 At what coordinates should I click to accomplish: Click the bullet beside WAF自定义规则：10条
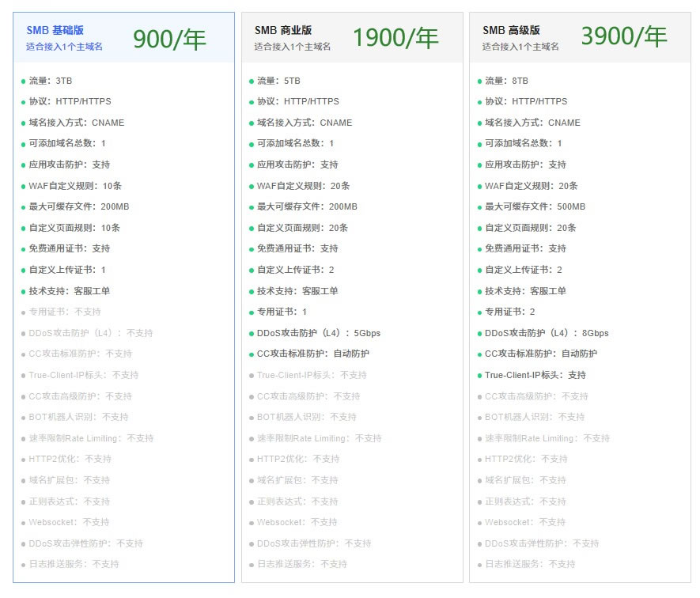[x=23, y=186]
